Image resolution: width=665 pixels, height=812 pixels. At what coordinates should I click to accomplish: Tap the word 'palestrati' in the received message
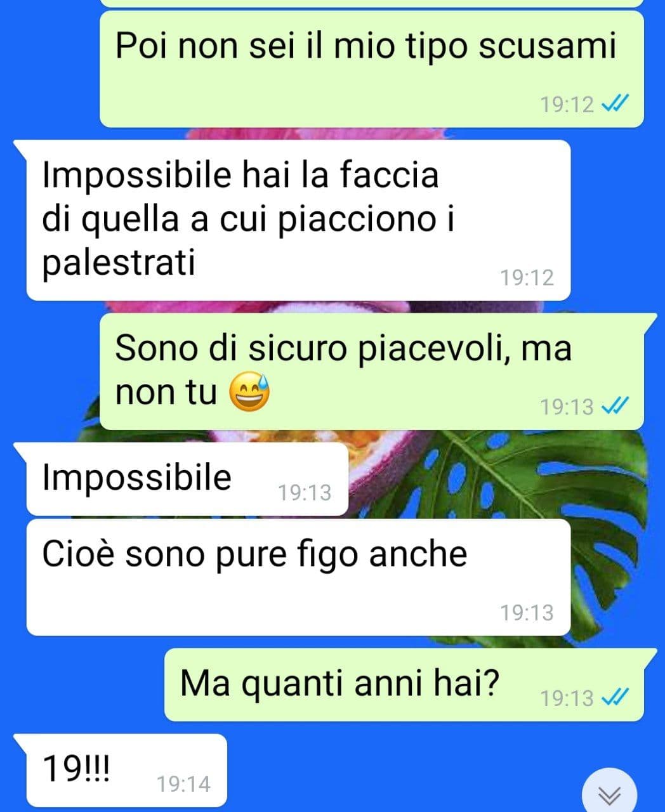tap(119, 262)
